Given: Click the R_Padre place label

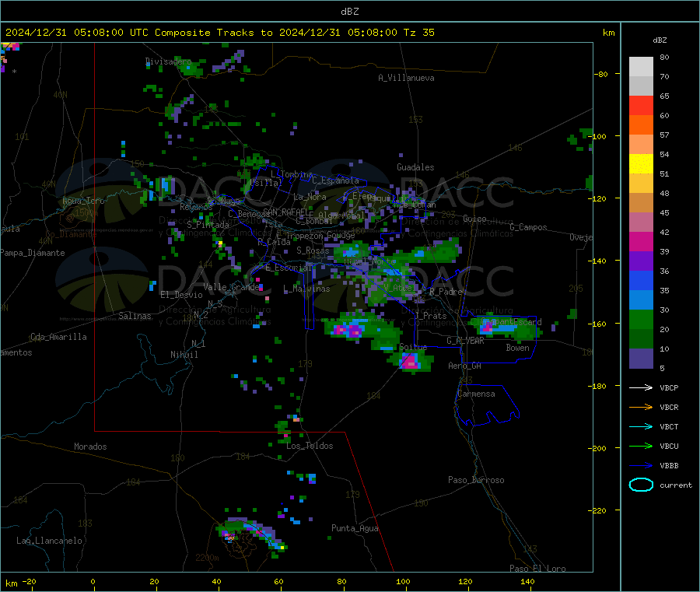Looking at the screenshot, I should [x=446, y=292].
